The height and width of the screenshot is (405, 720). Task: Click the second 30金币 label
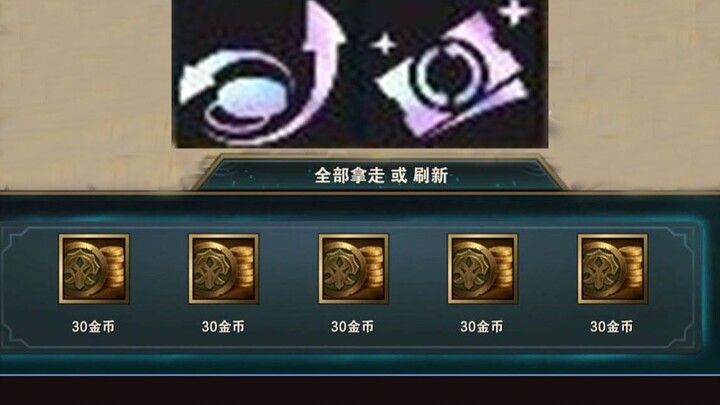223,326
